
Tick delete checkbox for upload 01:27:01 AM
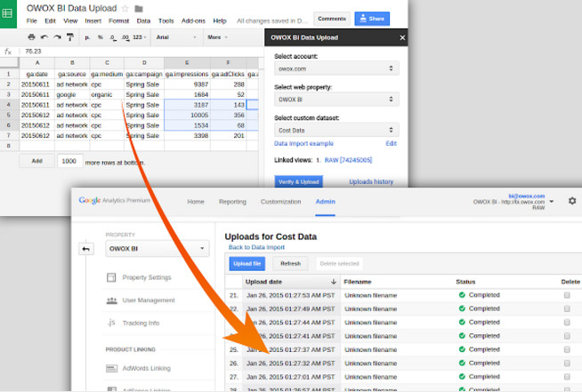click(567, 376)
